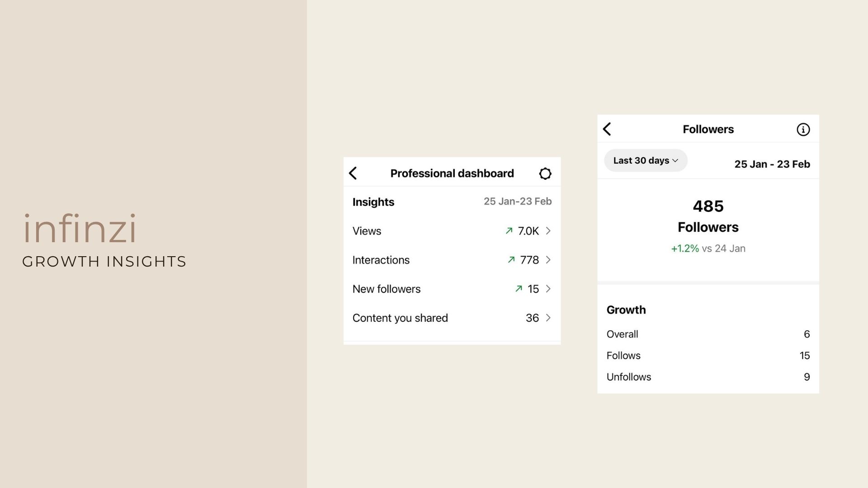Expand the Content you shared chevron

coord(548,318)
